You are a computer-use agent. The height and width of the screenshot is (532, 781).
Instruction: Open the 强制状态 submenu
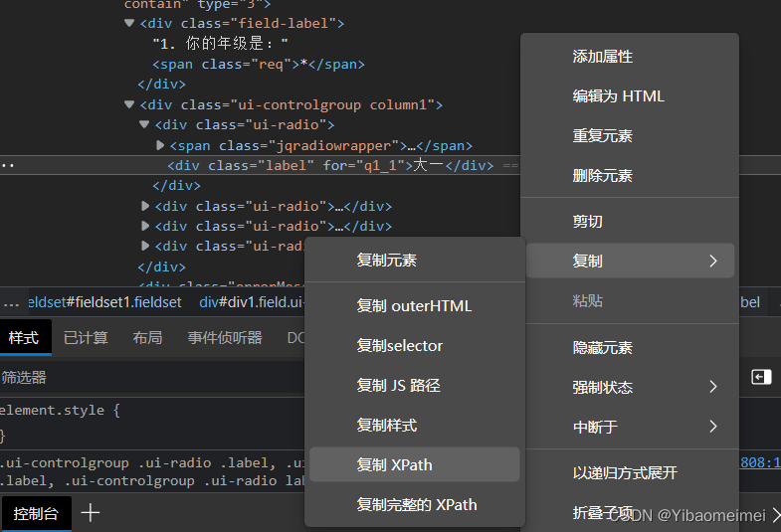pyautogui.click(x=630, y=387)
